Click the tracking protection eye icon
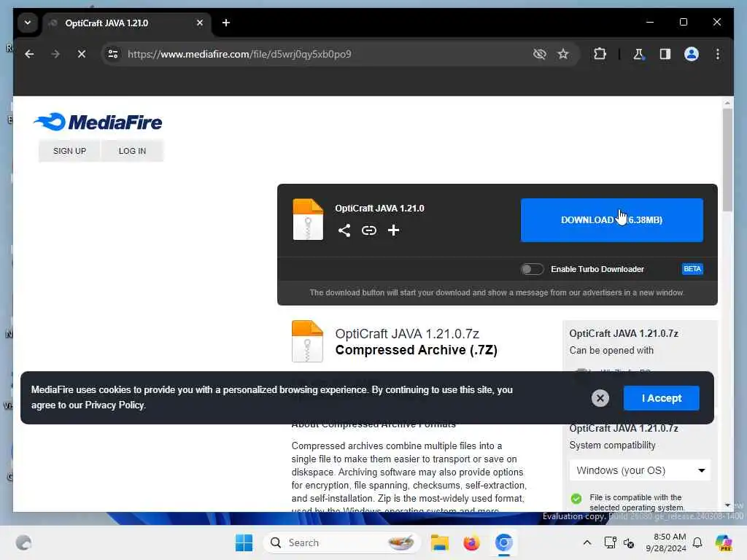Screen dimensions: 747x560 coord(539,54)
